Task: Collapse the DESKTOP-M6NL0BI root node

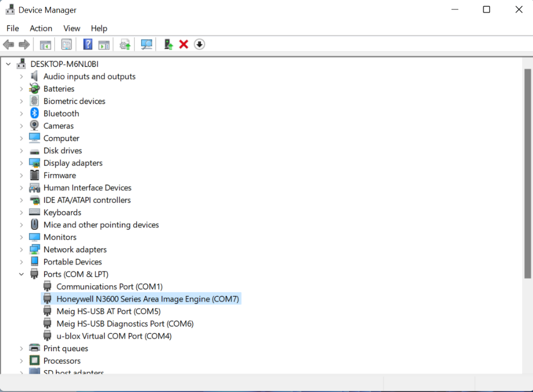Action: (8, 64)
